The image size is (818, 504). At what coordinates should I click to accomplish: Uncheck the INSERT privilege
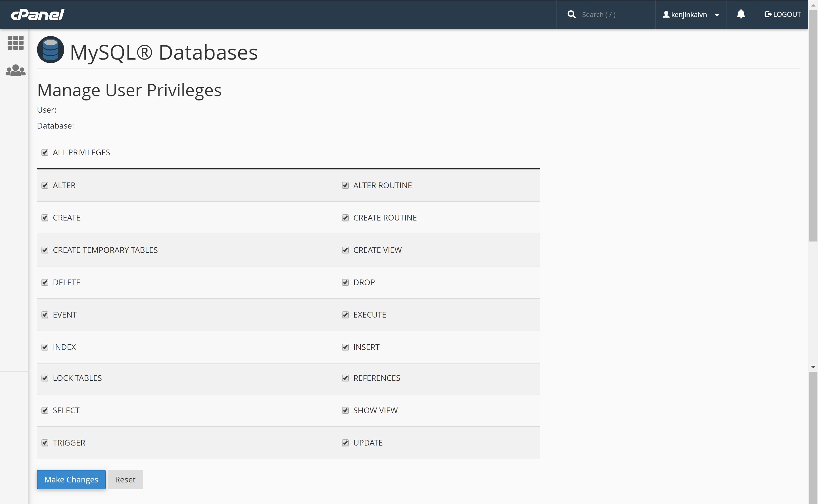click(x=345, y=347)
